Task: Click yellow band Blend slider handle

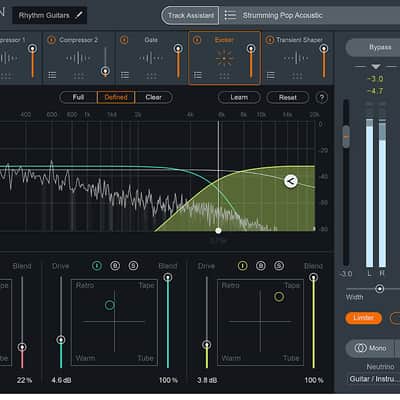Action: 313,277
